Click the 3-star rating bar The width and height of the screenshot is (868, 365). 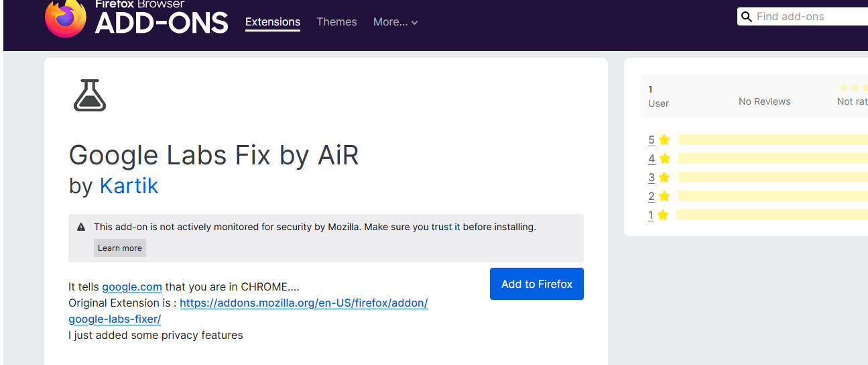[773, 177]
